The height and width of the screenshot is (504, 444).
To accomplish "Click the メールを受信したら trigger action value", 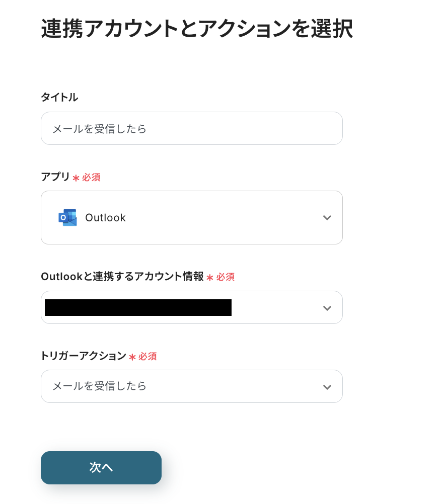I will tap(100, 386).
